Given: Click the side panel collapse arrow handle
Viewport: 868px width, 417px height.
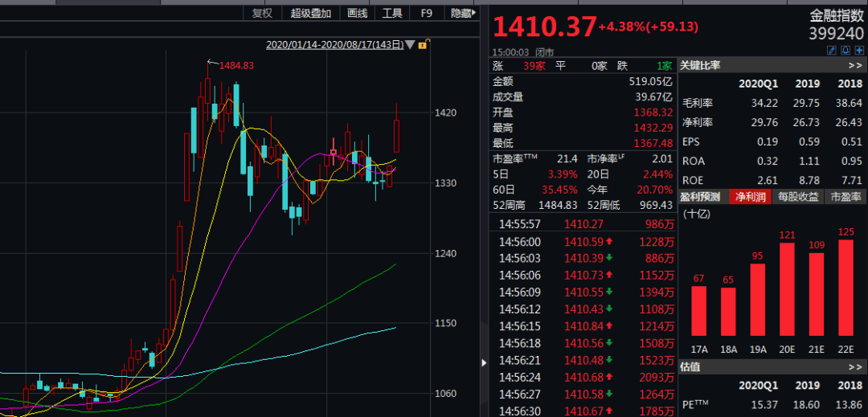Looking at the screenshot, I should (485, 363).
